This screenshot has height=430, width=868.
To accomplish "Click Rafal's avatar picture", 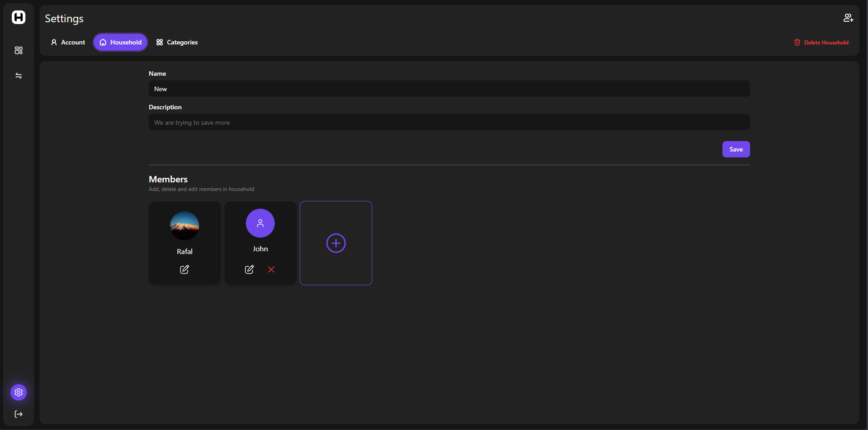I will pyautogui.click(x=185, y=226).
